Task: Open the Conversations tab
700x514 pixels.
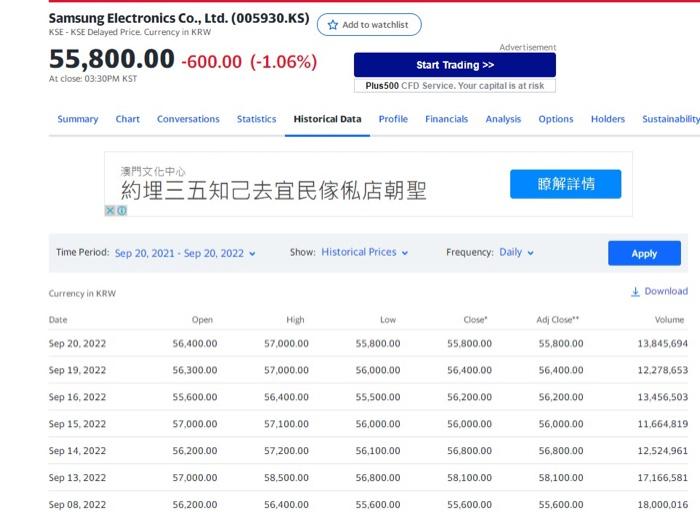Action: point(188,119)
